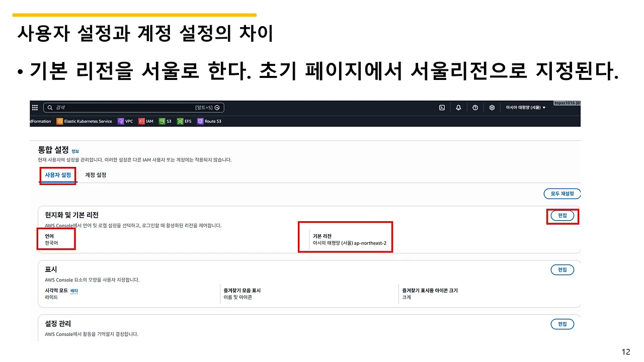
Task: Expand the 아시아 태평양 (서울) region dropdown
Action: point(525,108)
